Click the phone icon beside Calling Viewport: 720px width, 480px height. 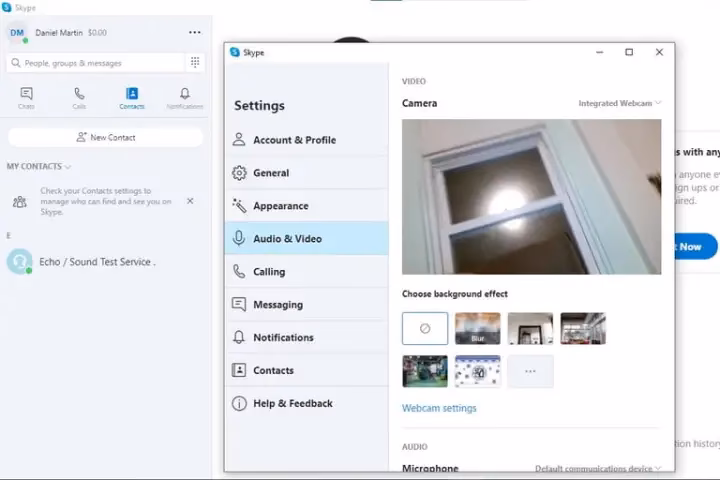coord(239,271)
